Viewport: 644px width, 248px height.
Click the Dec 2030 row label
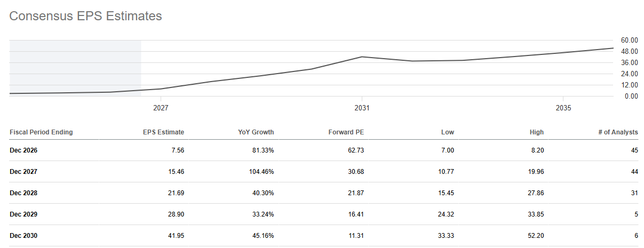pyautogui.click(x=23, y=236)
